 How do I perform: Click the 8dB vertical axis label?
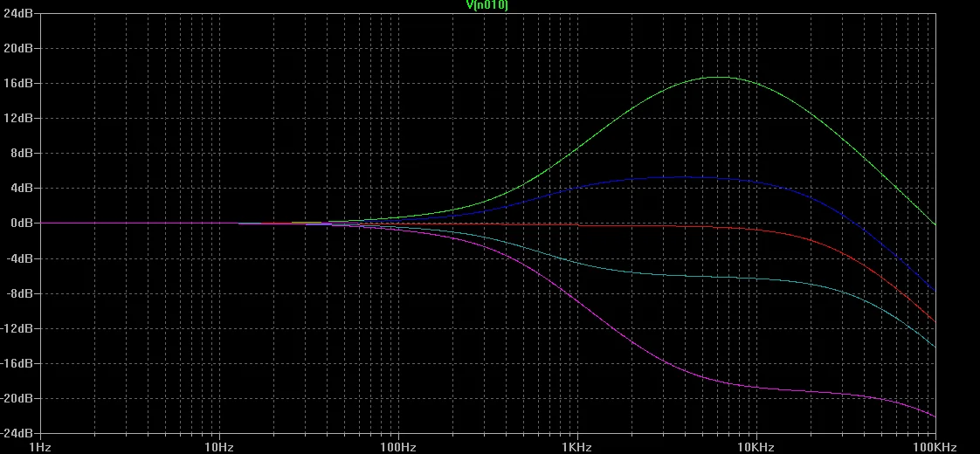pyautogui.click(x=21, y=153)
